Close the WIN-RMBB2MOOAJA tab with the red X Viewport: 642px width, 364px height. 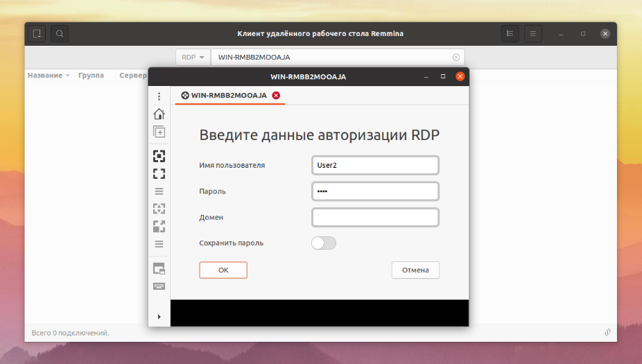tap(277, 96)
